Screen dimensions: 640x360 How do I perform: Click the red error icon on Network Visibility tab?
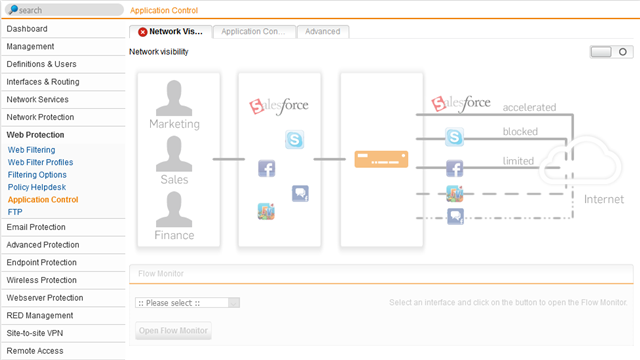pos(142,32)
